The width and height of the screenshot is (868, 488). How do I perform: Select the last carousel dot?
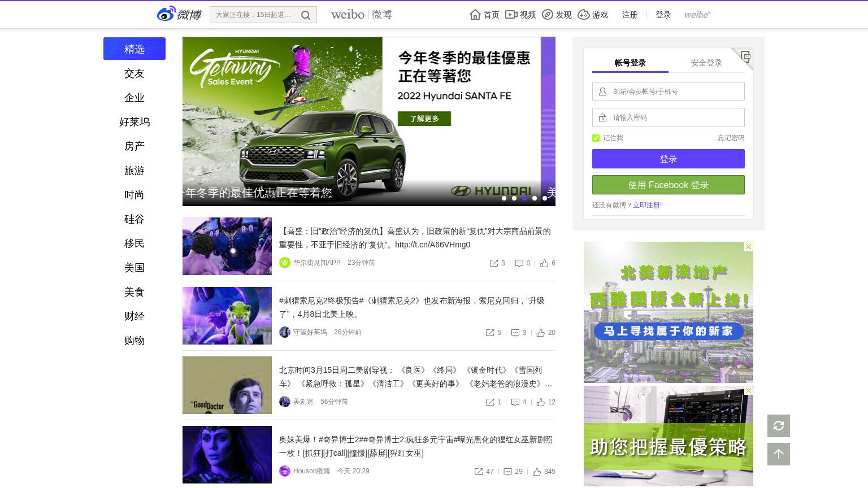[x=545, y=198]
